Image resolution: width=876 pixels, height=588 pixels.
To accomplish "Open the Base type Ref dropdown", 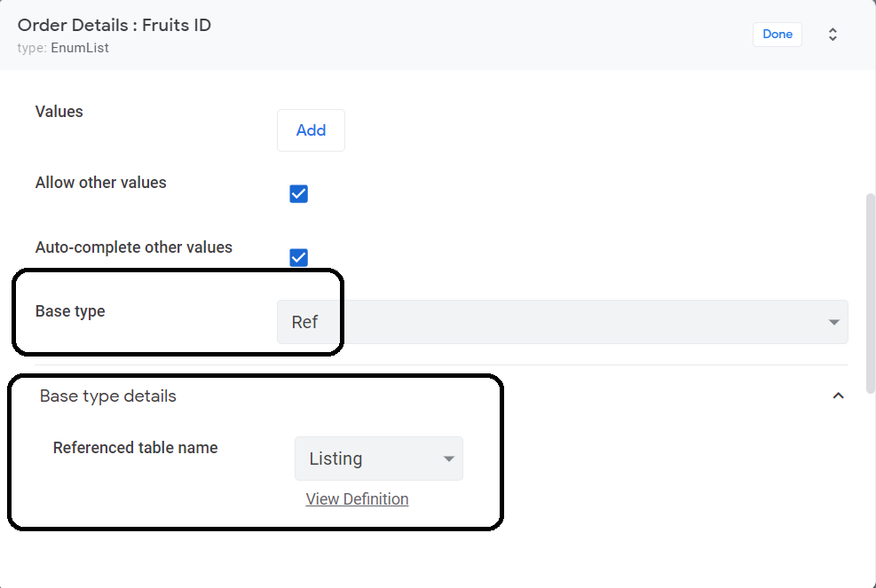I will [x=563, y=322].
